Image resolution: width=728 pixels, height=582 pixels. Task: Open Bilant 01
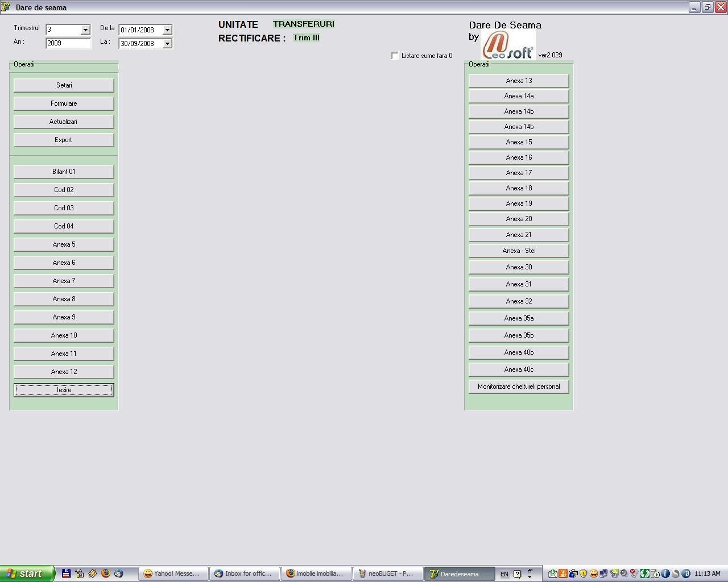point(64,172)
